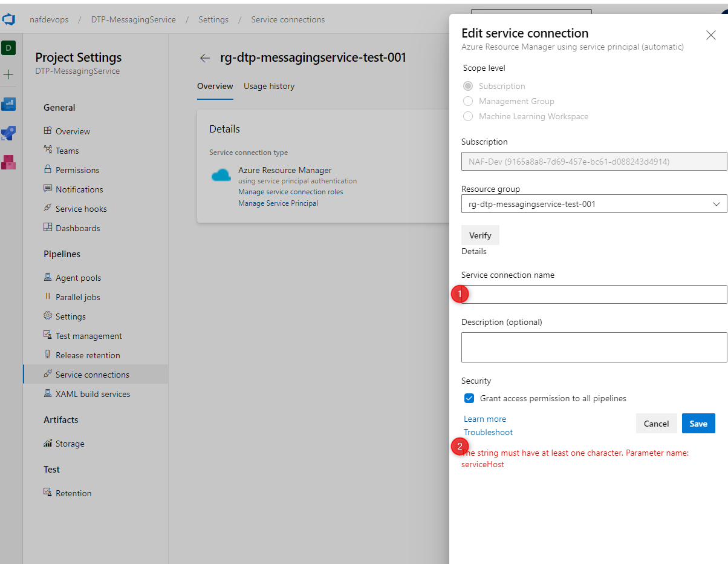
Task: Click the lock icon beside Permissions
Action: [x=48, y=169]
